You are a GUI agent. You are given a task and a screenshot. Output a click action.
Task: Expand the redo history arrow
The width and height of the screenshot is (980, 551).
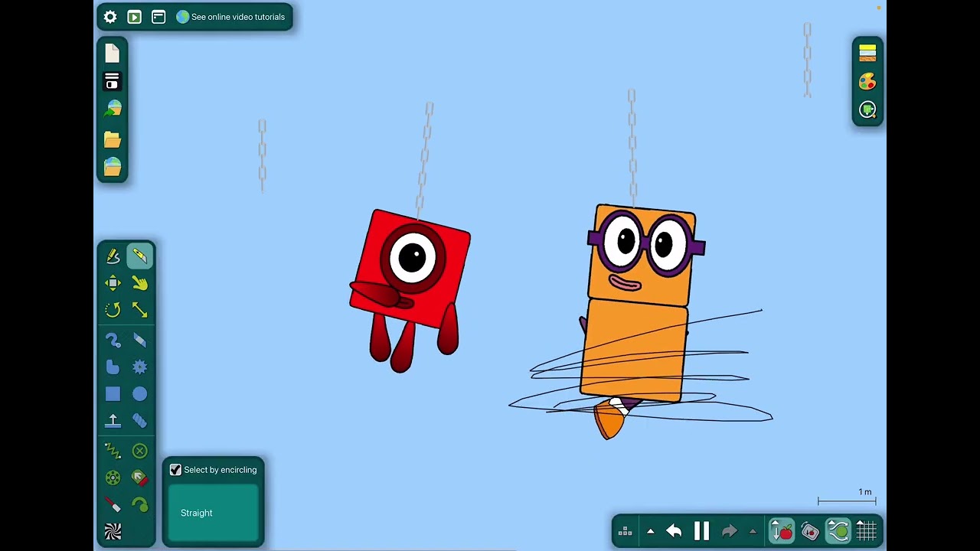point(753,531)
